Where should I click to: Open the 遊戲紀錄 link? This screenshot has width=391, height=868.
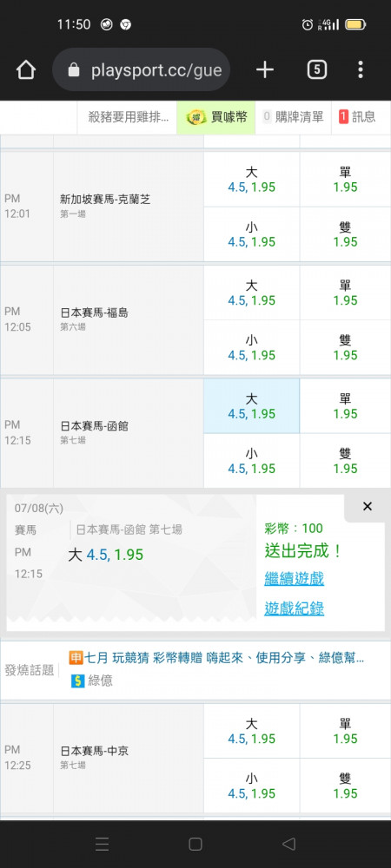pyautogui.click(x=294, y=609)
